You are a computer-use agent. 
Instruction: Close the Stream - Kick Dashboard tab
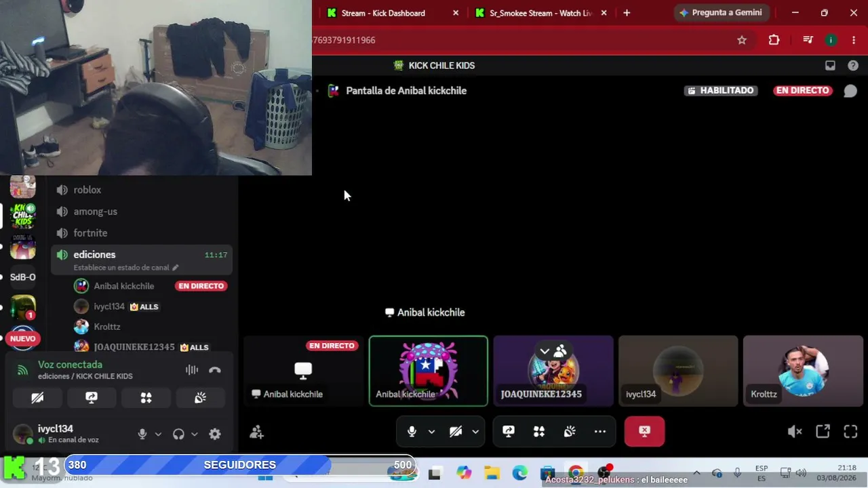click(x=456, y=13)
